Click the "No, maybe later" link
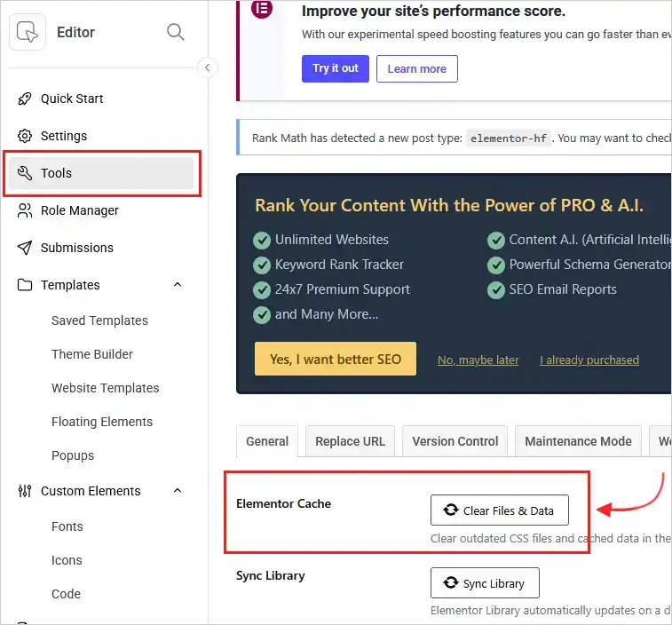The width and height of the screenshot is (672, 625). click(x=478, y=360)
